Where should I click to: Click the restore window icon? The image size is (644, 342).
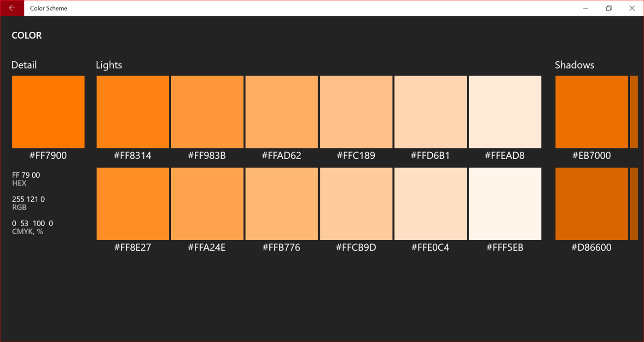[608, 8]
